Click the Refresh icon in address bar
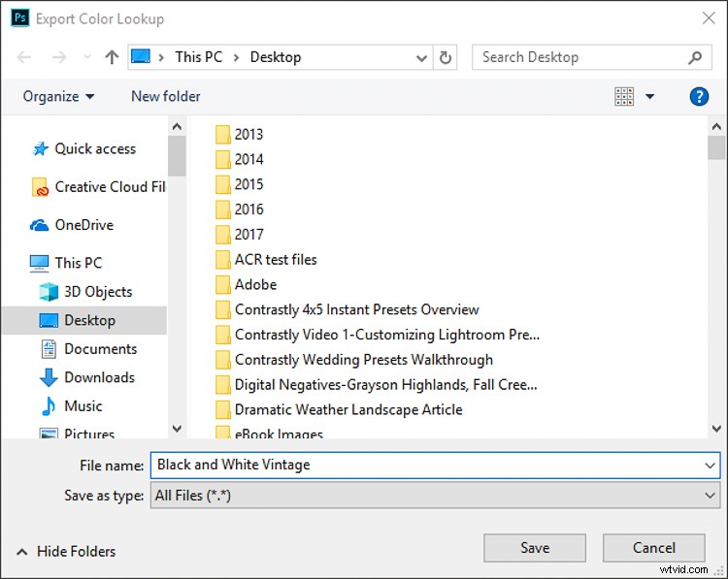This screenshot has width=728, height=579. point(446,57)
